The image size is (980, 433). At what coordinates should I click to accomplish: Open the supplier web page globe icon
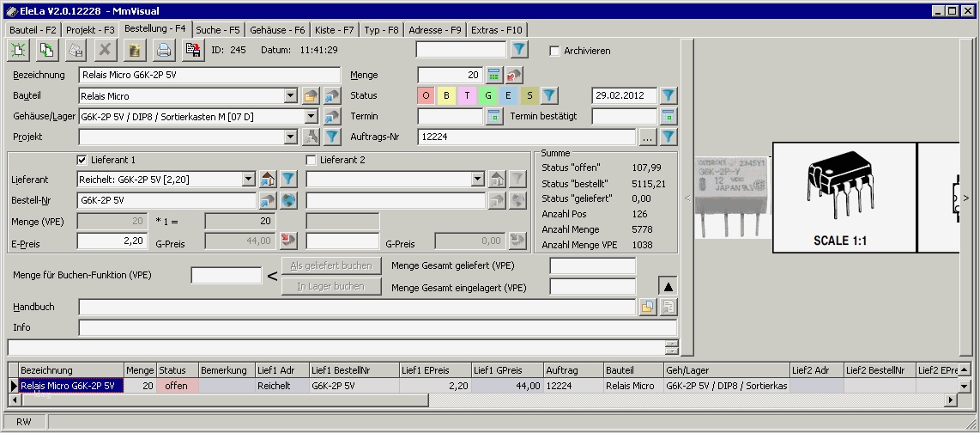[288, 200]
